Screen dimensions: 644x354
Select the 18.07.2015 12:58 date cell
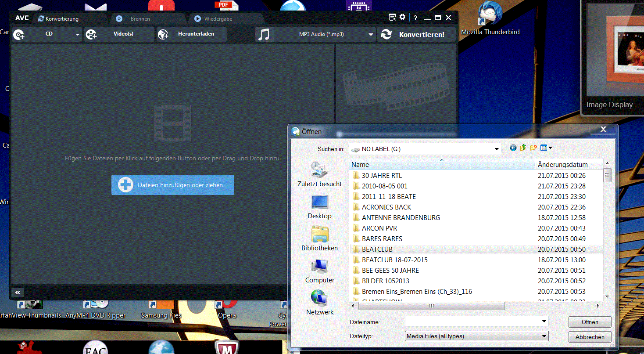coord(562,218)
